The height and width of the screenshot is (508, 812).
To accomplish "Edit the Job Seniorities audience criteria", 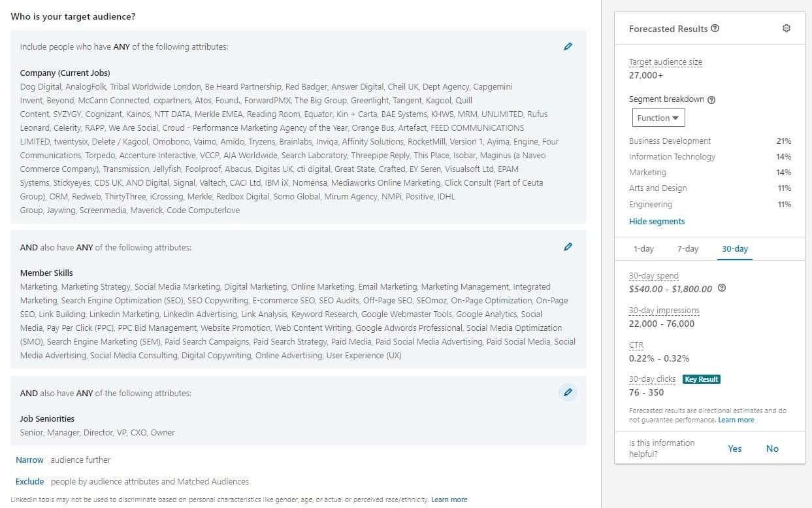I will [568, 392].
